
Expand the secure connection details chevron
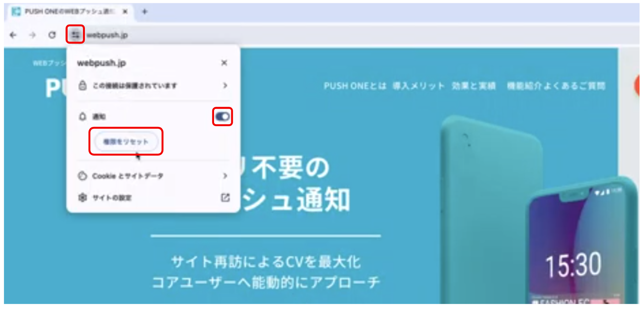click(225, 86)
